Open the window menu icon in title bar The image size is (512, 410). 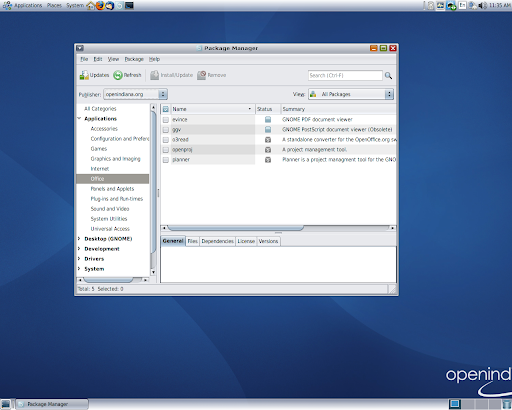coord(80,48)
